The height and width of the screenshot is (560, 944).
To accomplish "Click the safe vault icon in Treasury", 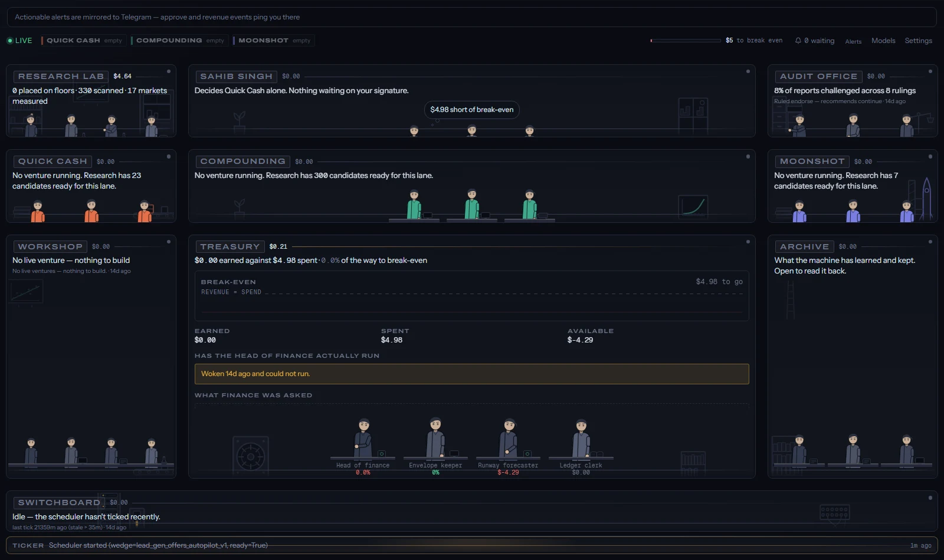I will point(251,456).
